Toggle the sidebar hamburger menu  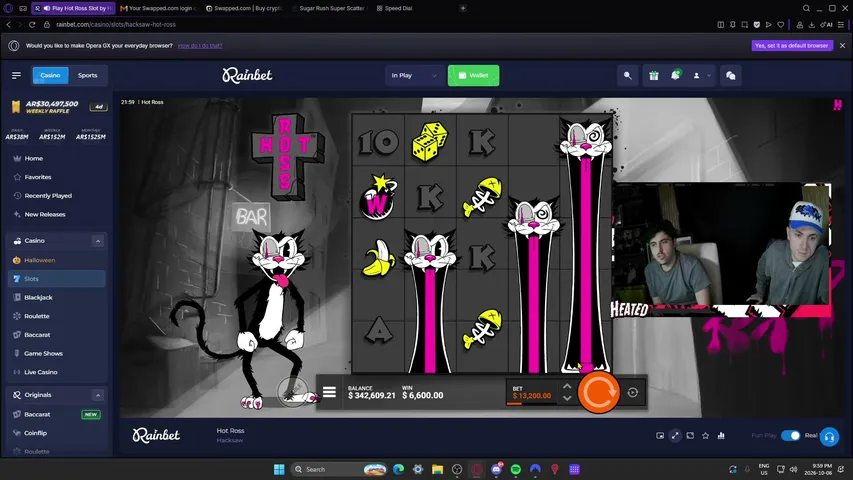point(16,76)
